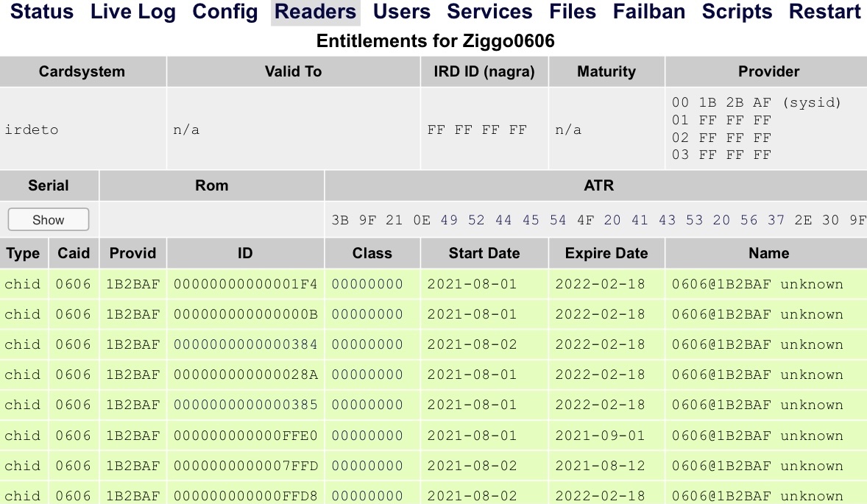Go to the Failban tab
The height and width of the screenshot is (504, 867).
648,12
